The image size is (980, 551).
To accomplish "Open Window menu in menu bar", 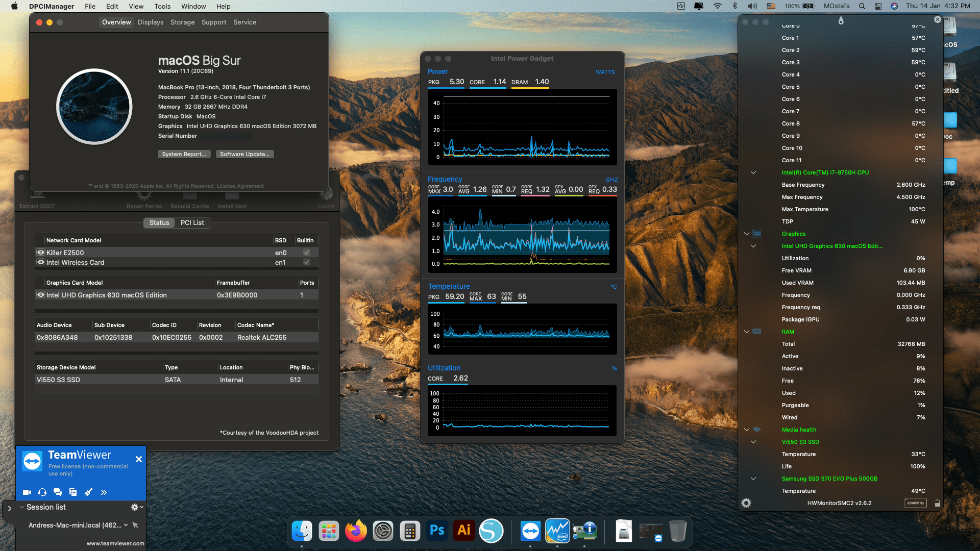I will [193, 6].
